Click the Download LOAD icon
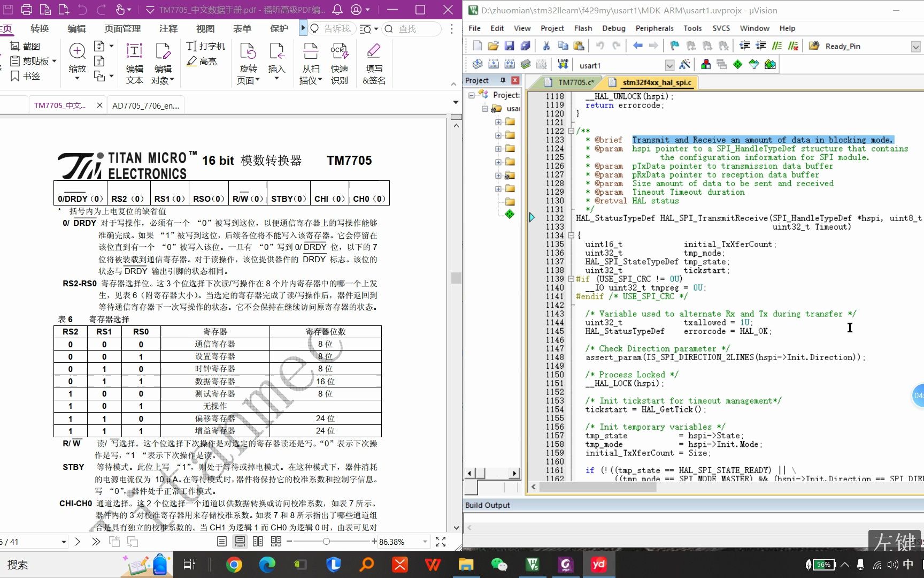924x578 pixels. (x=563, y=65)
